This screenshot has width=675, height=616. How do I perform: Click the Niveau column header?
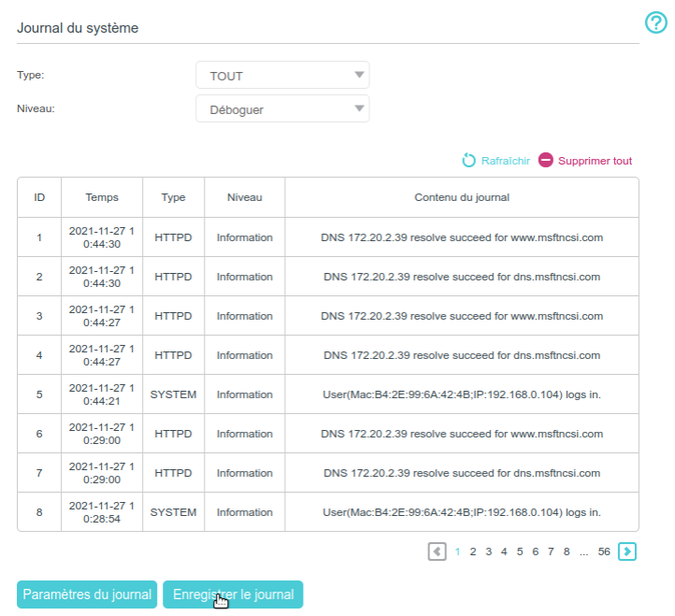(244, 197)
